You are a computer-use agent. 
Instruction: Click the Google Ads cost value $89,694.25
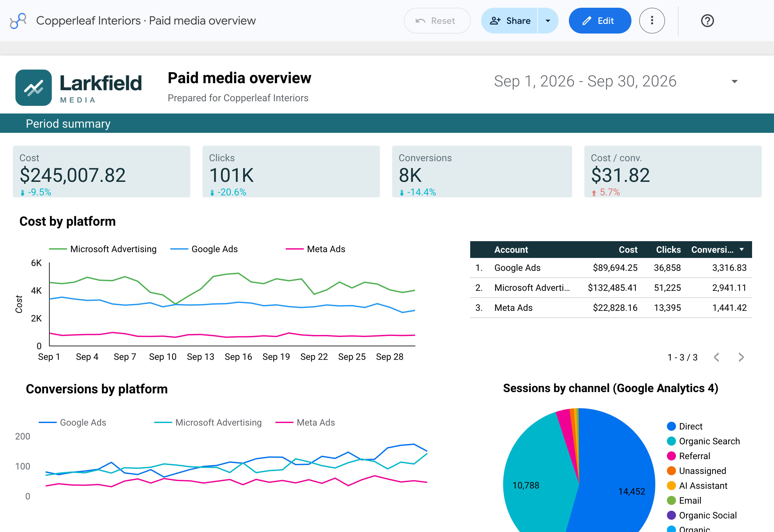[x=615, y=268]
